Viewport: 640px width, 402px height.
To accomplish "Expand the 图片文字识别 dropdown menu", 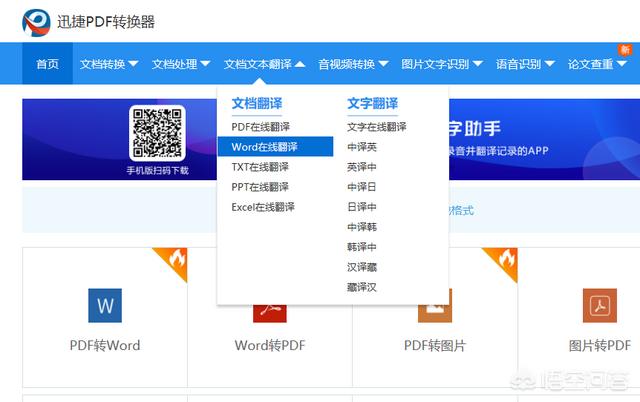I will pyautogui.click(x=442, y=64).
